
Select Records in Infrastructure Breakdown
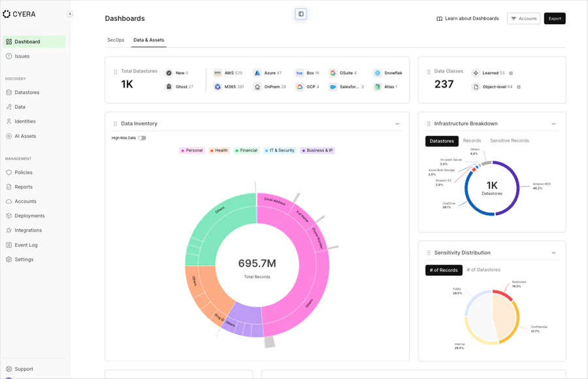pyautogui.click(x=472, y=140)
